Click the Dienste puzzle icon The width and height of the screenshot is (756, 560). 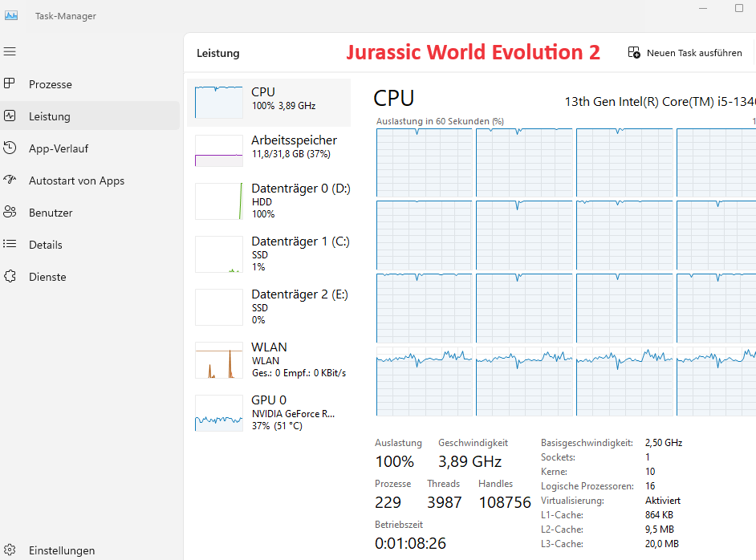(10, 276)
